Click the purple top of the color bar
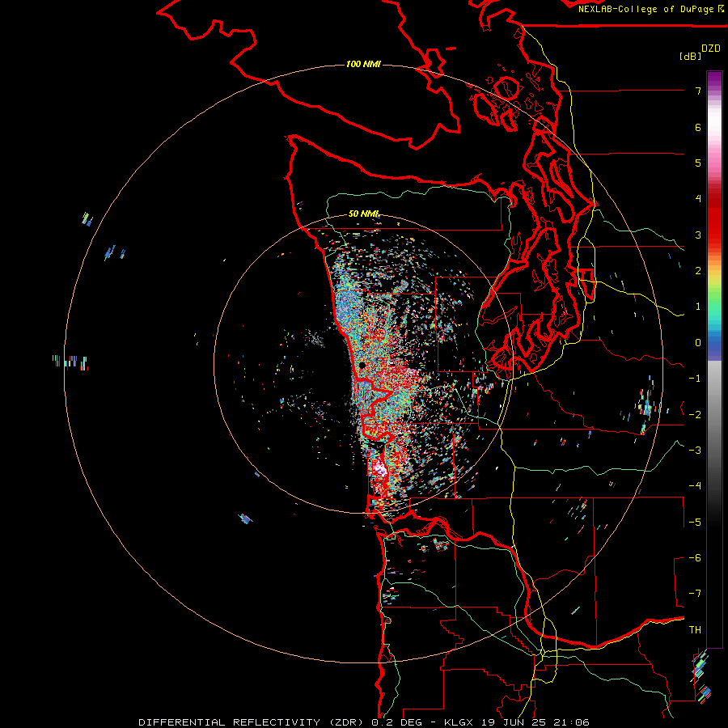This screenshot has height=728, width=728. (x=714, y=79)
